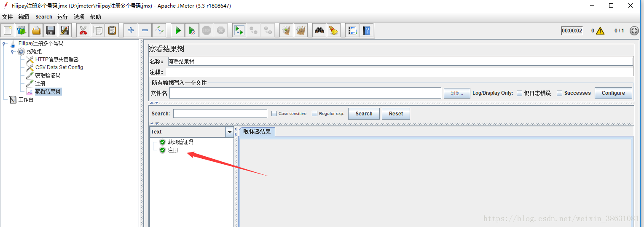This screenshot has height=227, width=644.
Task: Click the Cut scissors icon
Action: point(83,30)
